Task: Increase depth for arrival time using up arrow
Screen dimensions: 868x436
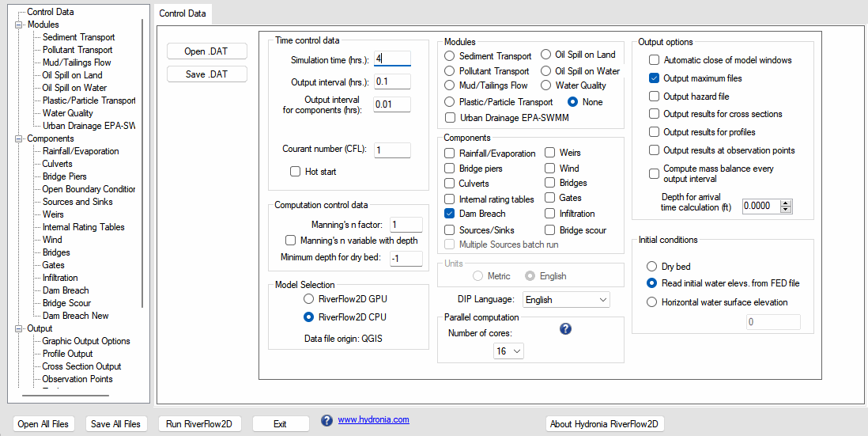Action: 785,203
